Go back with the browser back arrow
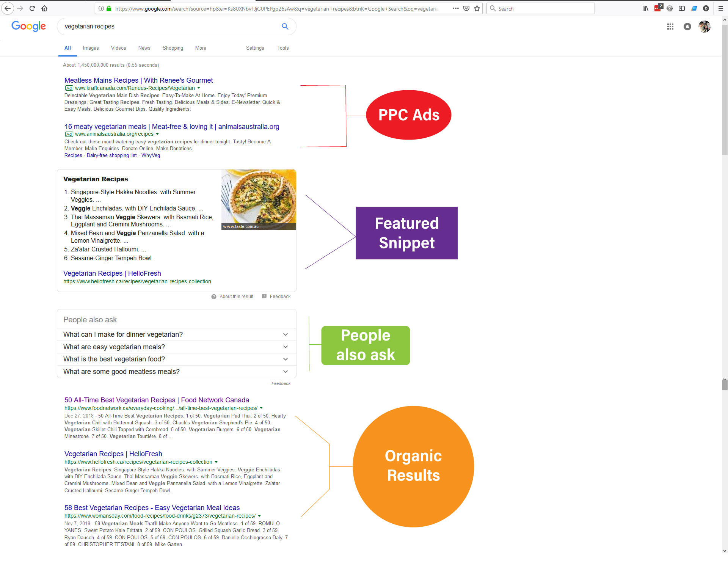The height and width of the screenshot is (562, 728). coord(8,8)
